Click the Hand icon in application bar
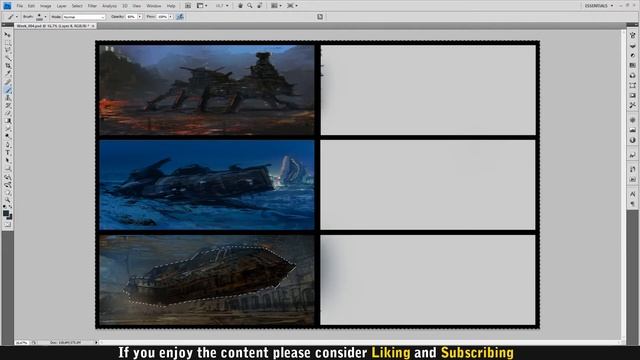Image resolution: width=640 pixels, height=360 pixels. (240, 6)
